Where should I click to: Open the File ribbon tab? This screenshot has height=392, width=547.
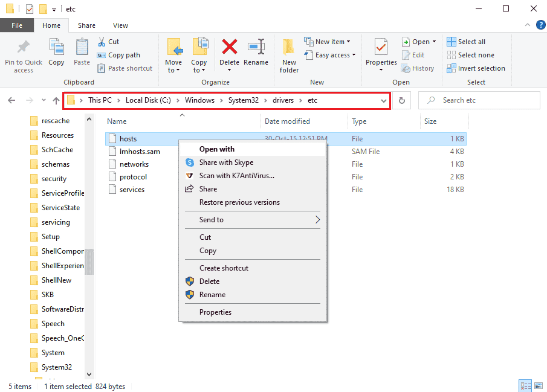point(17,25)
